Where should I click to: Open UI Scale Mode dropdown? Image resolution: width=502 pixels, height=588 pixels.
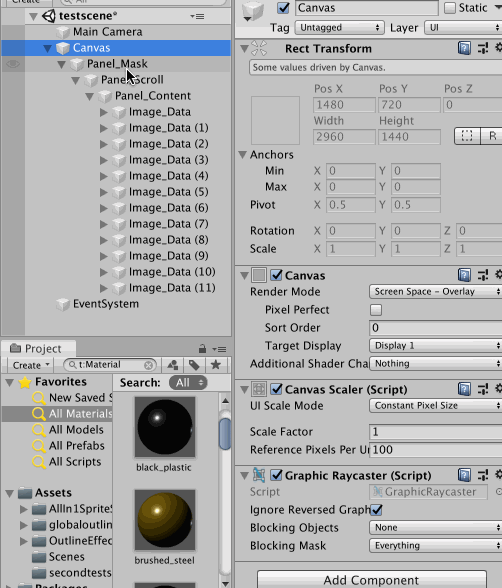click(435, 406)
